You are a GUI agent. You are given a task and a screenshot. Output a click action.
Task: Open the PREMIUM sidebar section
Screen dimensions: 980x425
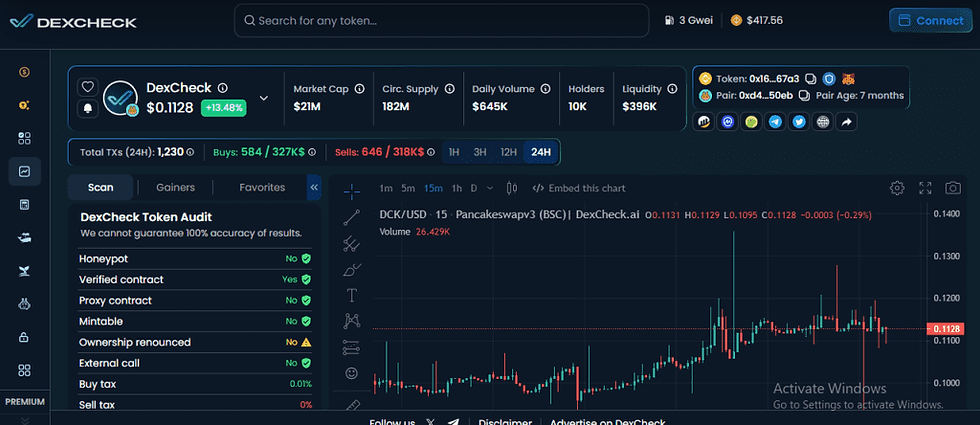(x=25, y=402)
